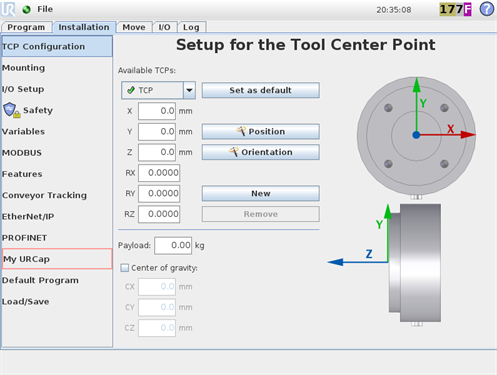Click the UR logo icon

click(8, 9)
